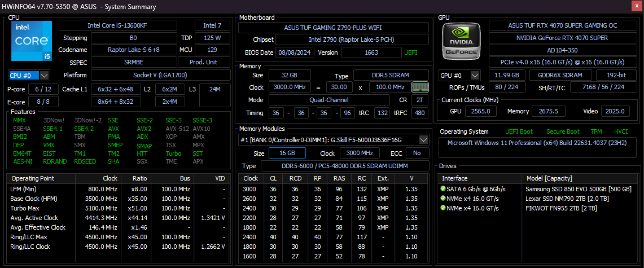The image size is (644, 268).
Task: Click the UEFI Boot indicator
Action: click(519, 131)
